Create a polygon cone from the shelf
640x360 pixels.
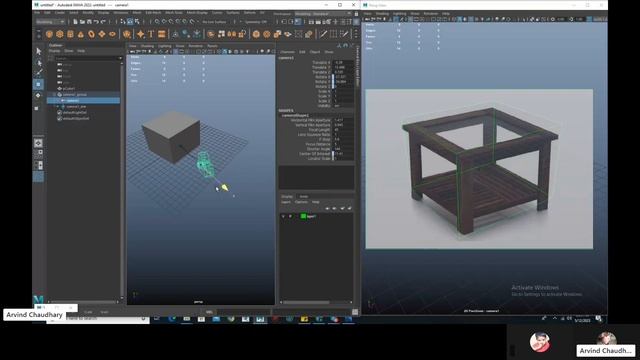[81, 34]
